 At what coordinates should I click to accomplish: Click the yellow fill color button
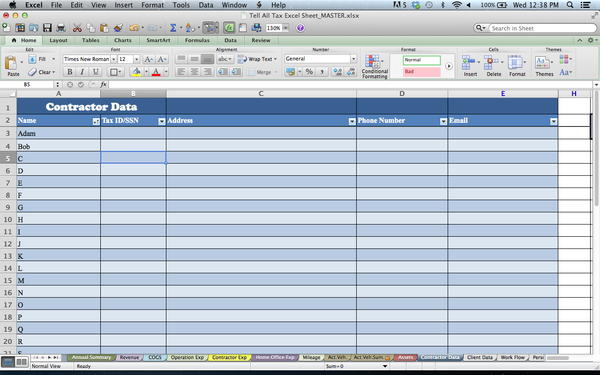click(136, 72)
